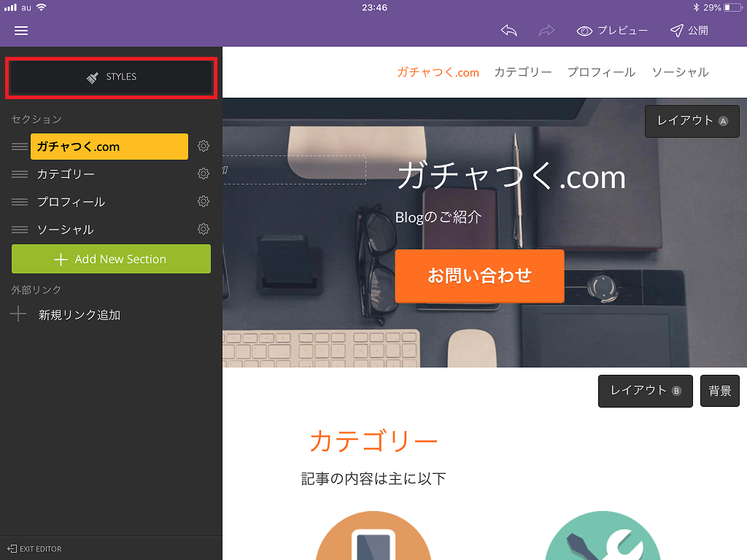Image resolution: width=747 pixels, height=560 pixels.
Task: Add an external link via 新規リンク追加
Action: tap(66, 314)
